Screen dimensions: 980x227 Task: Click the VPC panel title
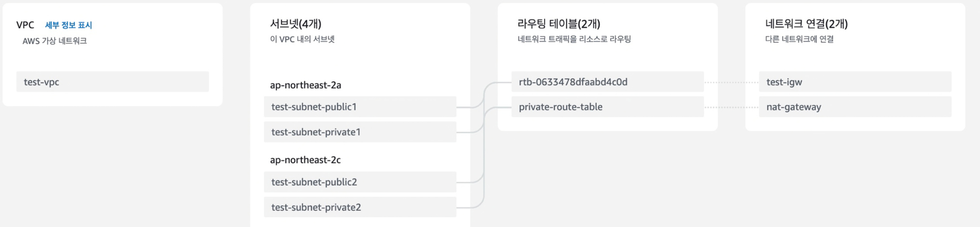[x=25, y=25]
